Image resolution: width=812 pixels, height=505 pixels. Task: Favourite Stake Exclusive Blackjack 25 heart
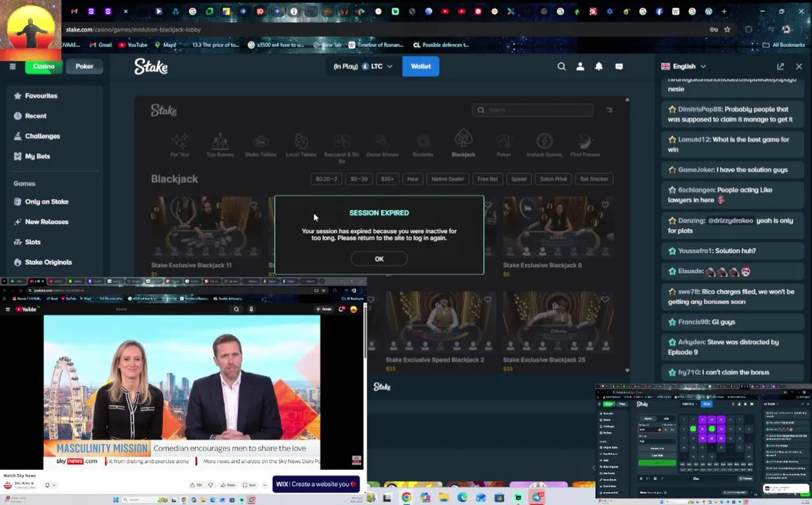pos(605,299)
